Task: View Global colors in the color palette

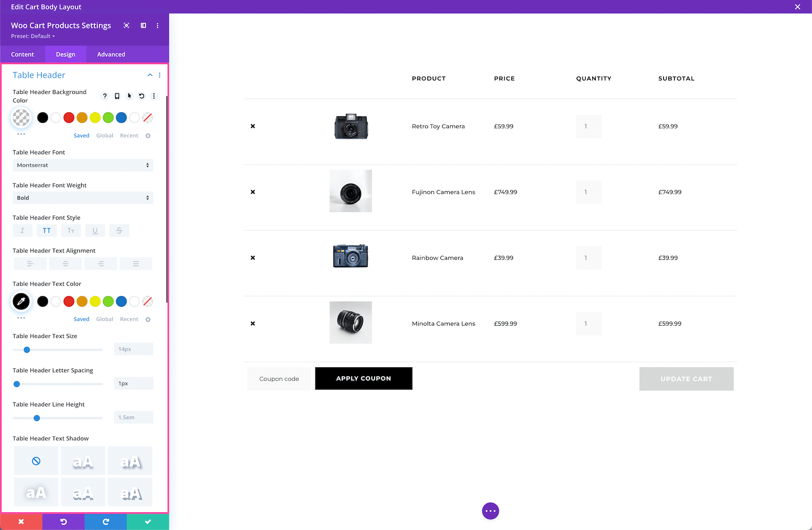Action: pos(105,135)
